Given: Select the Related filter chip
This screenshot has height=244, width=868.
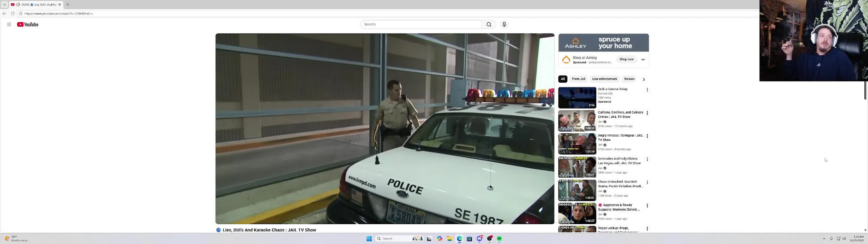Looking at the screenshot, I should click(x=629, y=79).
